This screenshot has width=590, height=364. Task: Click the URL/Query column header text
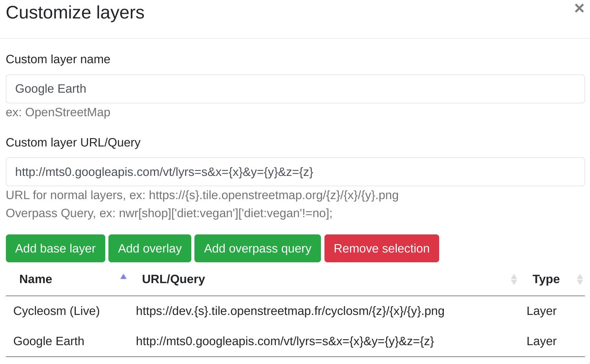pyautogui.click(x=173, y=279)
